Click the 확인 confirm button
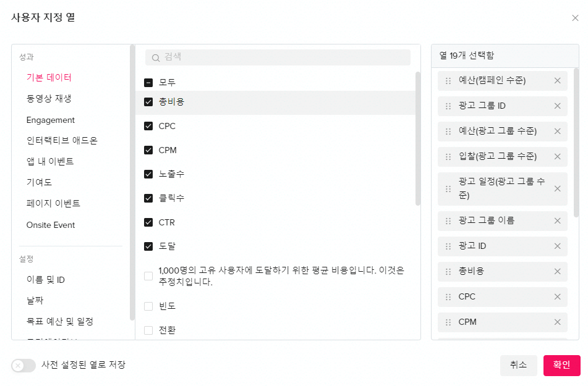This screenshot has width=588, height=386. (561, 365)
